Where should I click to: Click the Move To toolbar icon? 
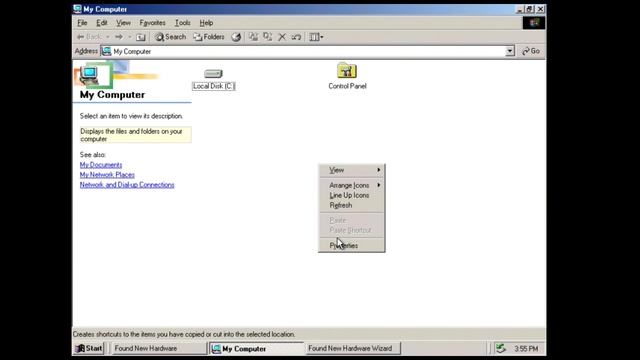pyautogui.click(x=253, y=37)
